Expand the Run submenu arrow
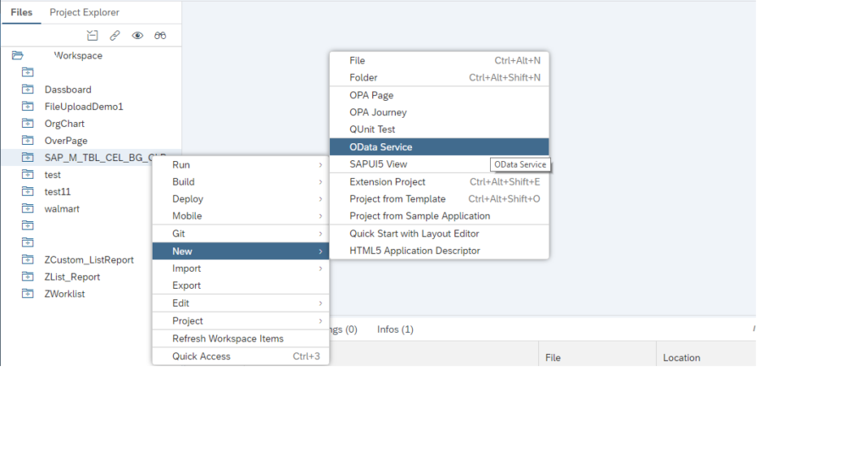This screenshot has width=868, height=471. coord(320,164)
